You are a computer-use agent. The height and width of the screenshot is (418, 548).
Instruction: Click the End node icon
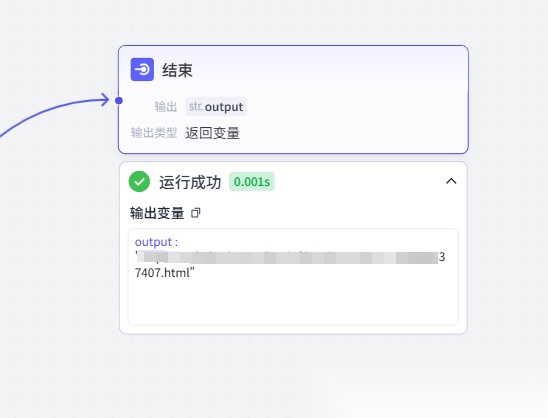click(x=142, y=70)
